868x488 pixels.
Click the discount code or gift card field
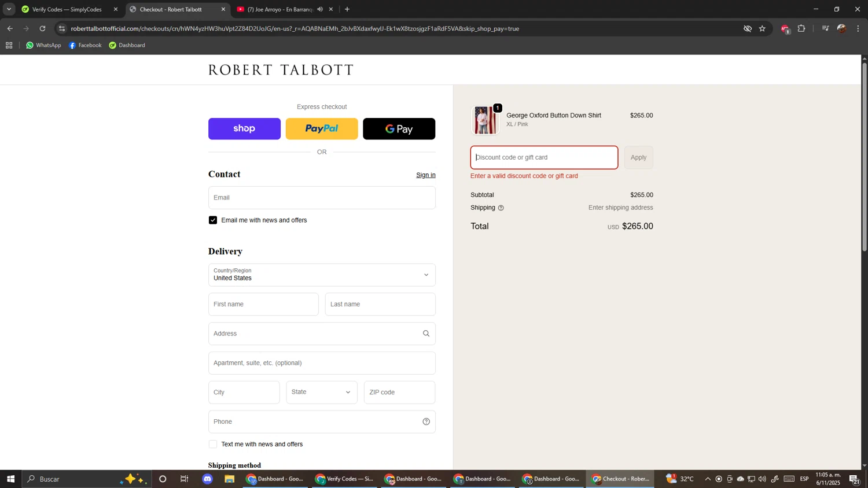click(544, 157)
